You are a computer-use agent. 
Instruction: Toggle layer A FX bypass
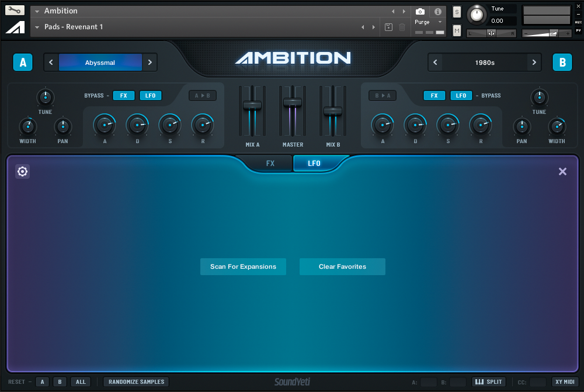coord(124,95)
